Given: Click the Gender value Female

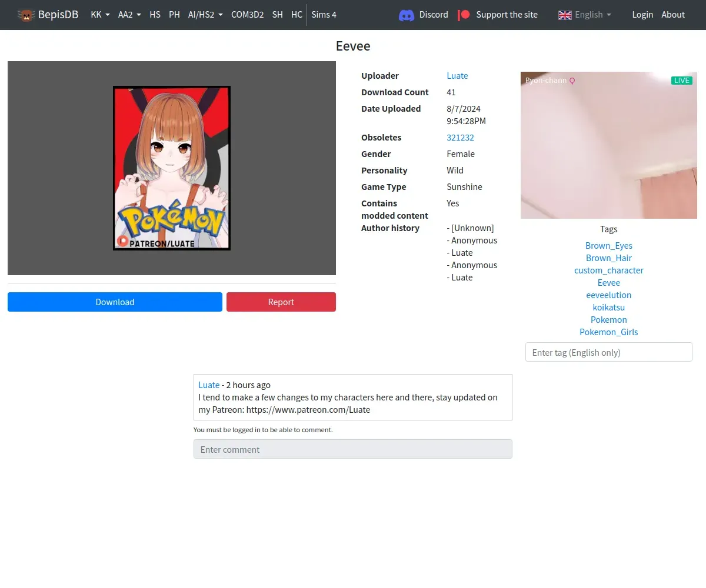Looking at the screenshot, I should point(461,154).
